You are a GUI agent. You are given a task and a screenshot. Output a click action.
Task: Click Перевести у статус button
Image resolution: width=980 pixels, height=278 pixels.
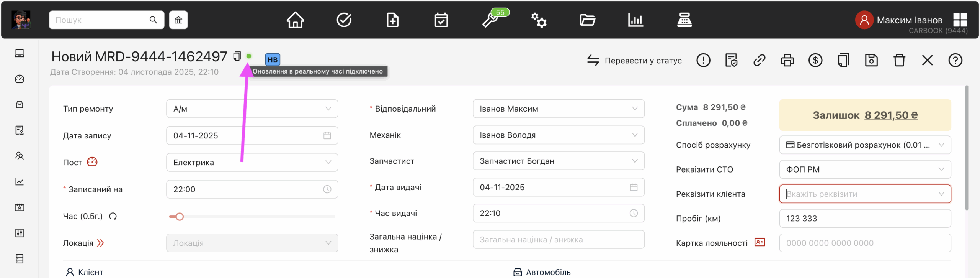pyautogui.click(x=634, y=60)
